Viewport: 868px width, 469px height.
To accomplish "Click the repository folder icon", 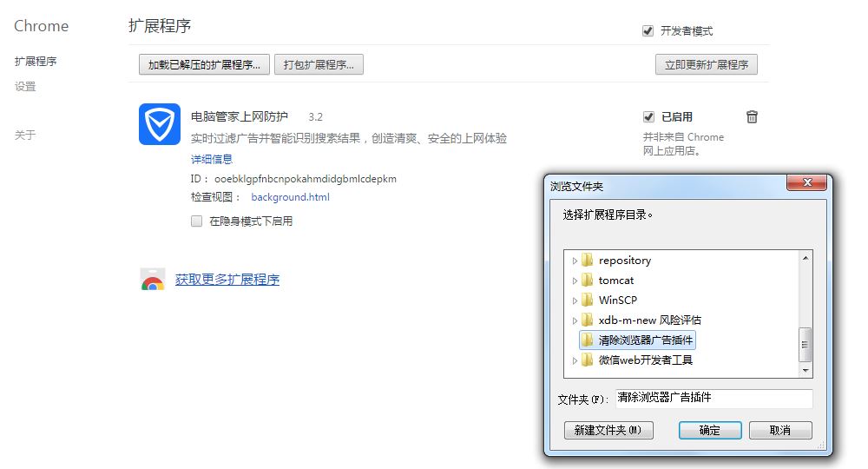I will 588,261.
